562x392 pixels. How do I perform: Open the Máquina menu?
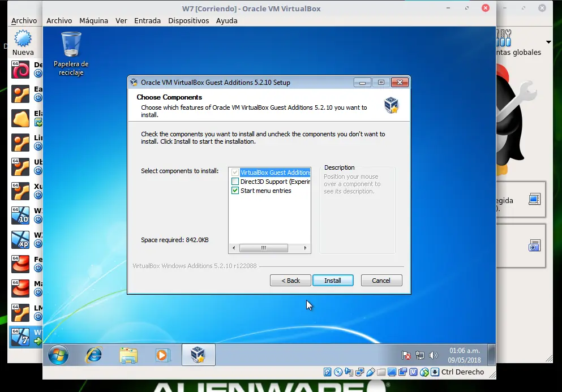click(x=93, y=21)
